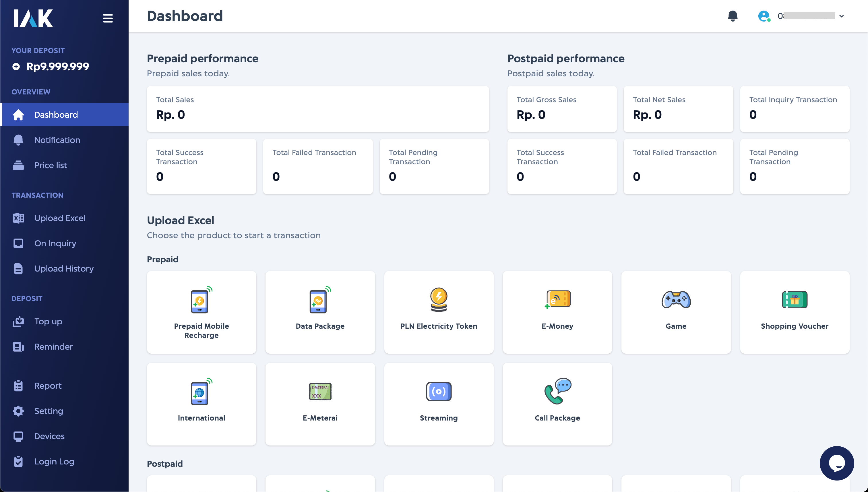
Task: Select the Game controller icon
Action: click(676, 299)
